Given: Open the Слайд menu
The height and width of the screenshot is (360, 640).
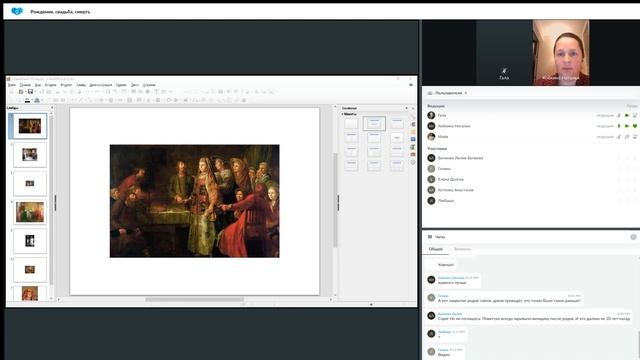Looking at the screenshot, I should click(x=81, y=85).
